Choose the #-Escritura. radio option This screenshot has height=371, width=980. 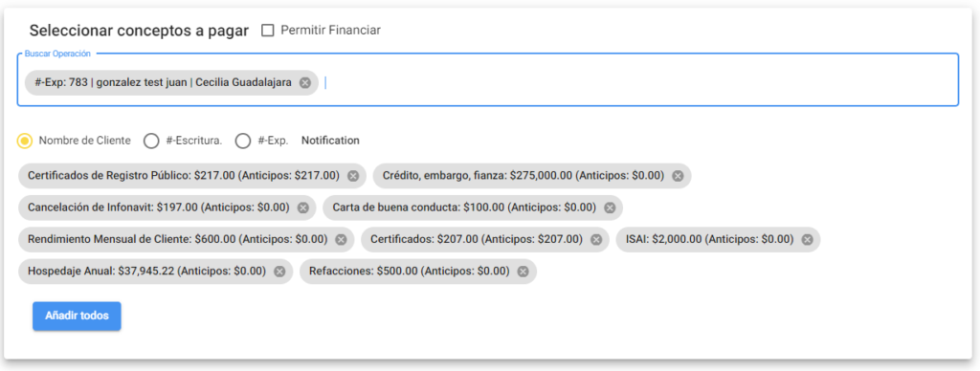point(151,141)
